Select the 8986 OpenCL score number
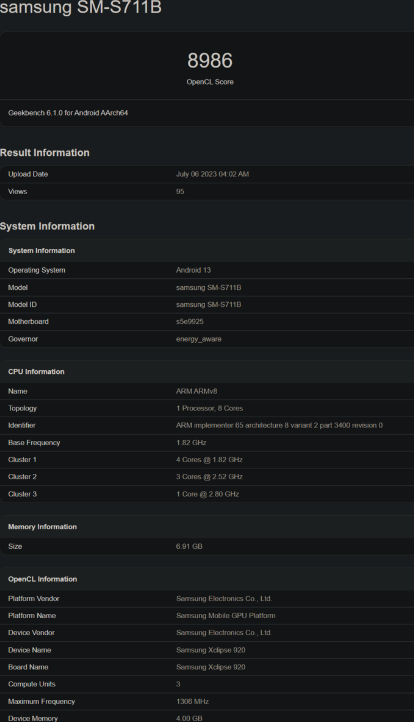The width and height of the screenshot is (414, 722). coord(210,60)
